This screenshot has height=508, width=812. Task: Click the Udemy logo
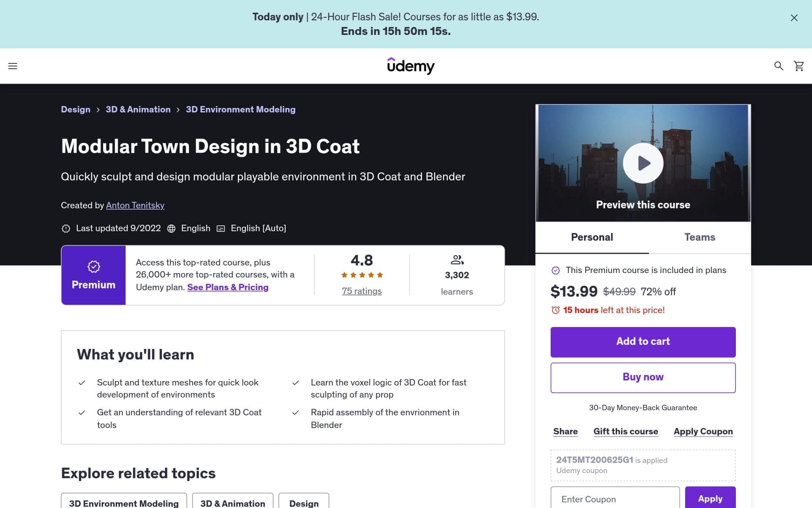click(411, 66)
